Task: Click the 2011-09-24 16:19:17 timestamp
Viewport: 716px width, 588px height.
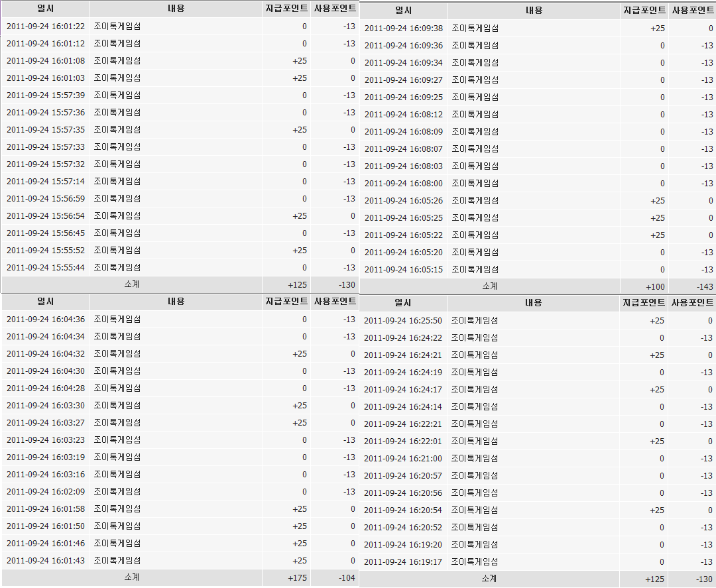Action: click(x=403, y=562)
